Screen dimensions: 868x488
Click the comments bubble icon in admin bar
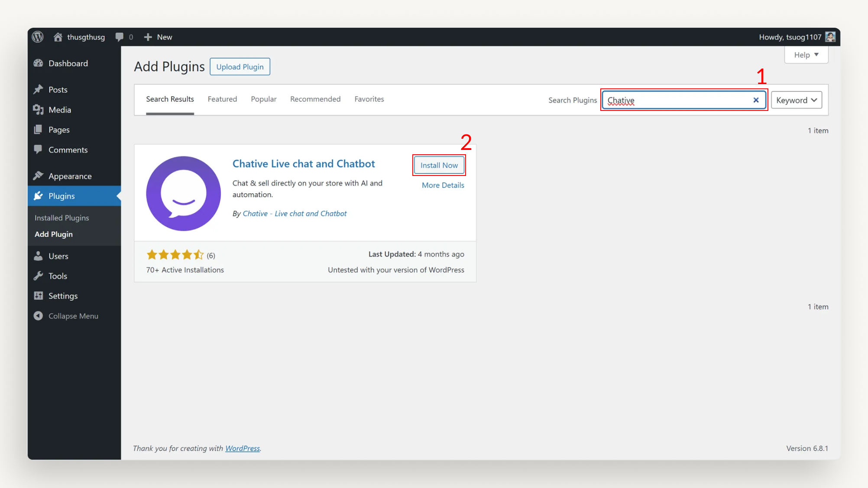tap(120, 37)
